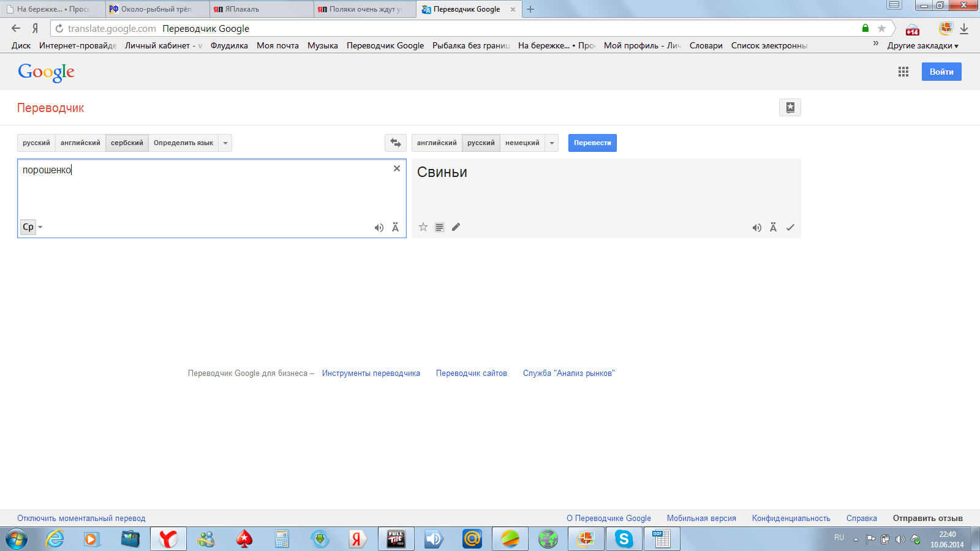
Task: Go back with browser back arrow
Action: 16,28
